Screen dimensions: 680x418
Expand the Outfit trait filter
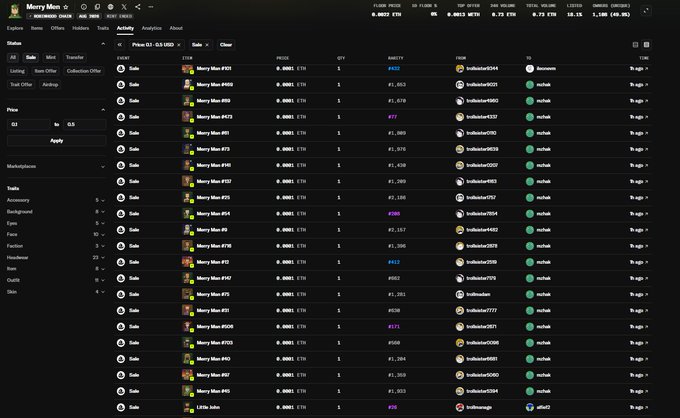pyautogui.click(x=56, y=280)
